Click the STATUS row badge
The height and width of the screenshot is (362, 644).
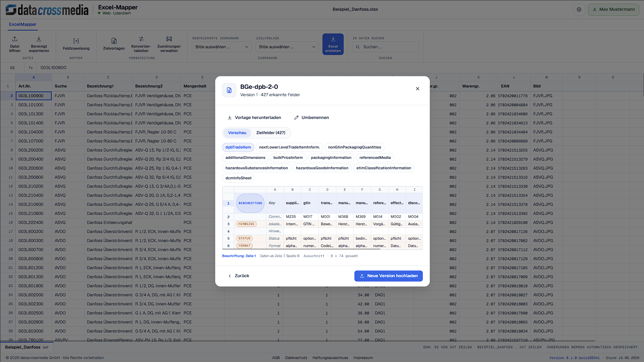tap(245, 239)
